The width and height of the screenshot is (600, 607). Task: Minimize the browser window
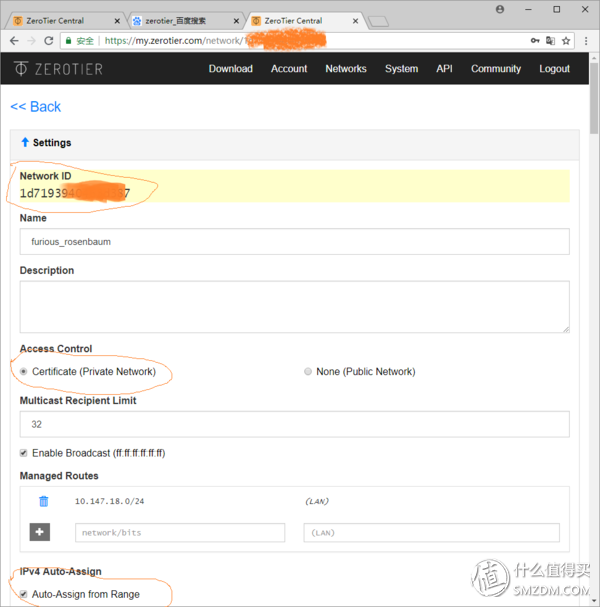pos(528,9)
